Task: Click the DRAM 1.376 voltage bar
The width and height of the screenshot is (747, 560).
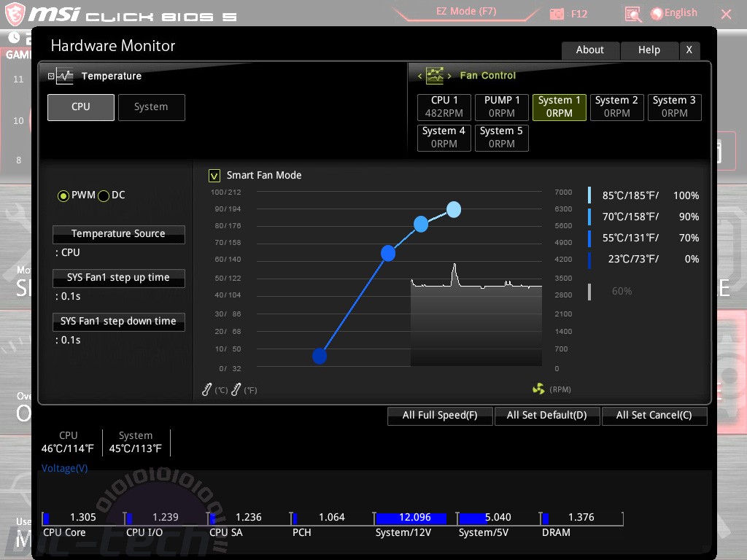Action: click(x=581, y=518)
